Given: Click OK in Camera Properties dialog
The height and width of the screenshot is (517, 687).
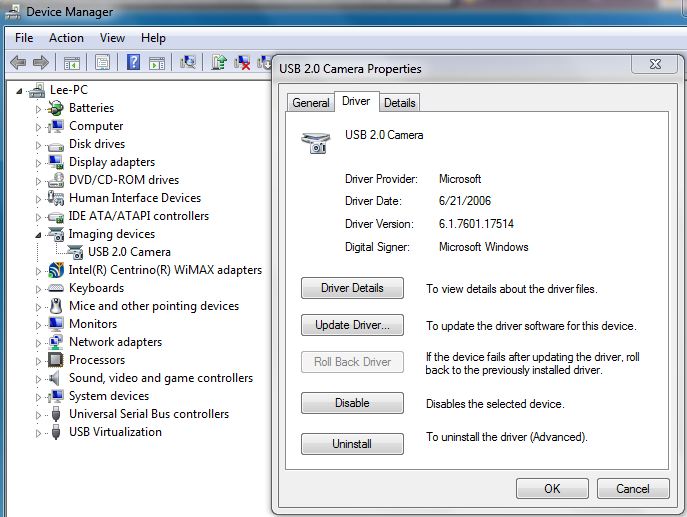Looking at the screenshot, I should pos(552,489).
